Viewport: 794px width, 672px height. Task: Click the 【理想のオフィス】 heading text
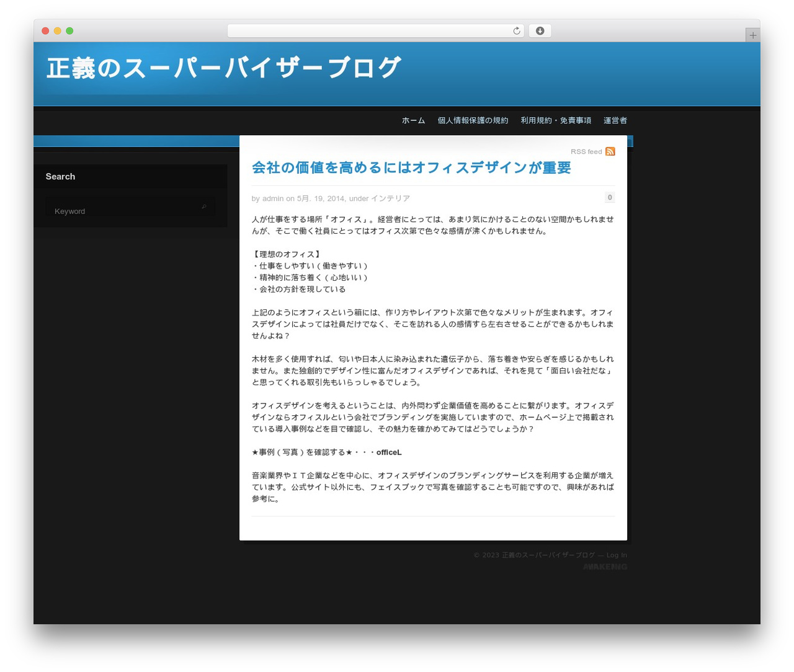tap(287, 254)
